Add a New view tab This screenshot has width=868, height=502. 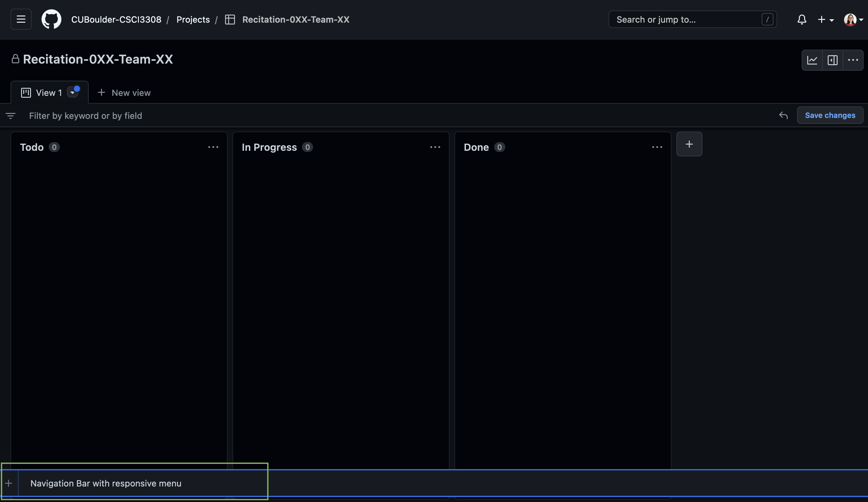(x=124, y=93)
